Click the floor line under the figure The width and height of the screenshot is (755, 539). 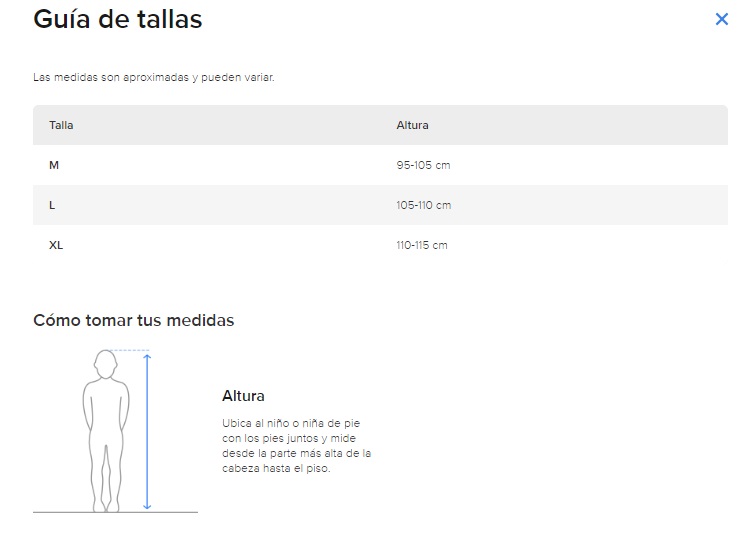click(116, 512)
